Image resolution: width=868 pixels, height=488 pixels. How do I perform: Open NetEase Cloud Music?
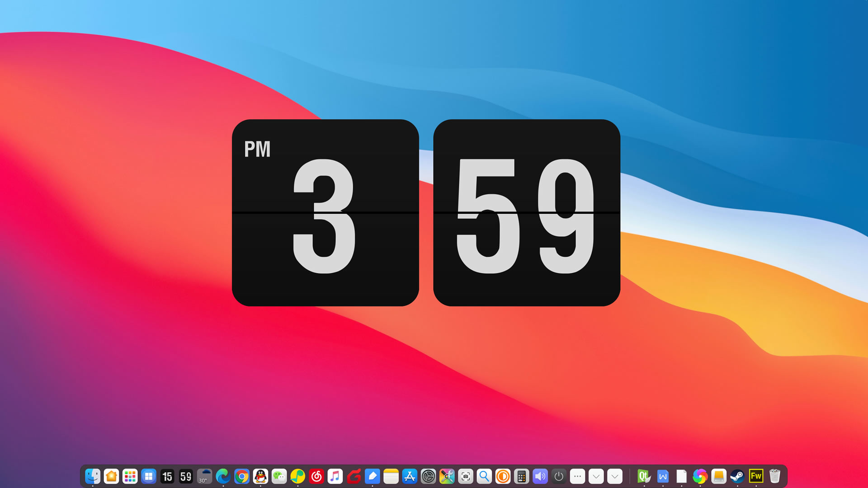(316, 476)
